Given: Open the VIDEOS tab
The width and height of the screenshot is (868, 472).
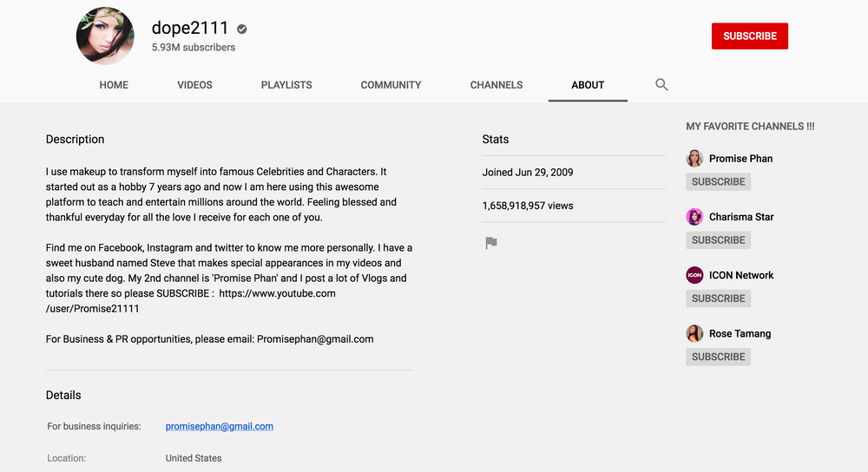Looking at the screenshot, I should 194,85.
